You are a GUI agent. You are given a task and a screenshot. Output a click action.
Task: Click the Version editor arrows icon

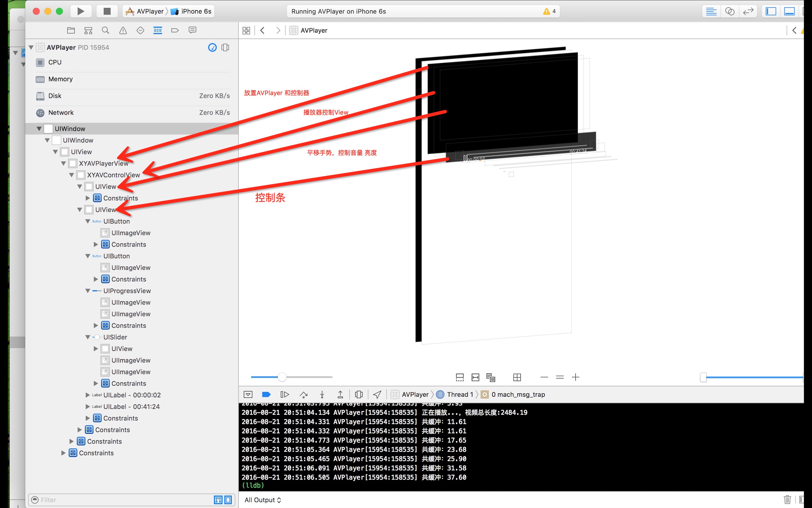(x=748, y=11)
